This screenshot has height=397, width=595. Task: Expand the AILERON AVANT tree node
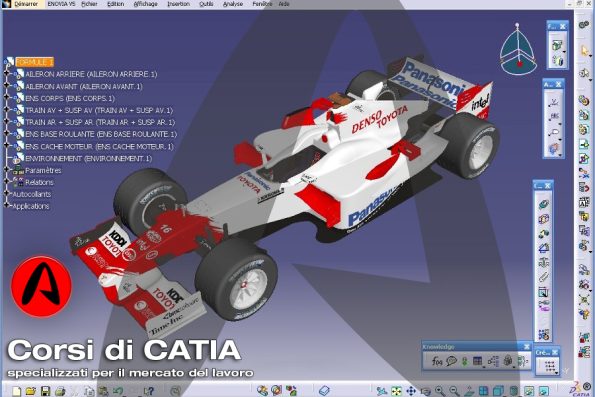click(6, 86)
